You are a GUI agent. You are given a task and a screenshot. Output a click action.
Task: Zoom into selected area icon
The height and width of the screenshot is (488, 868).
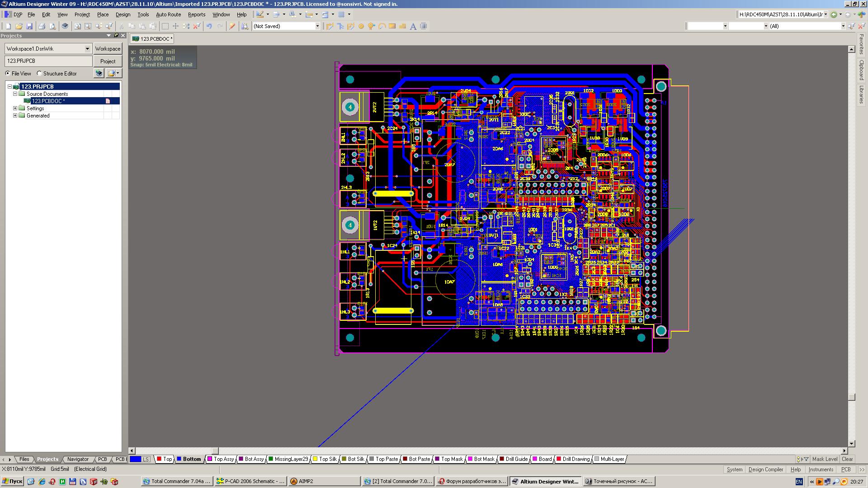pyautogui.click(x=88, y=26)
